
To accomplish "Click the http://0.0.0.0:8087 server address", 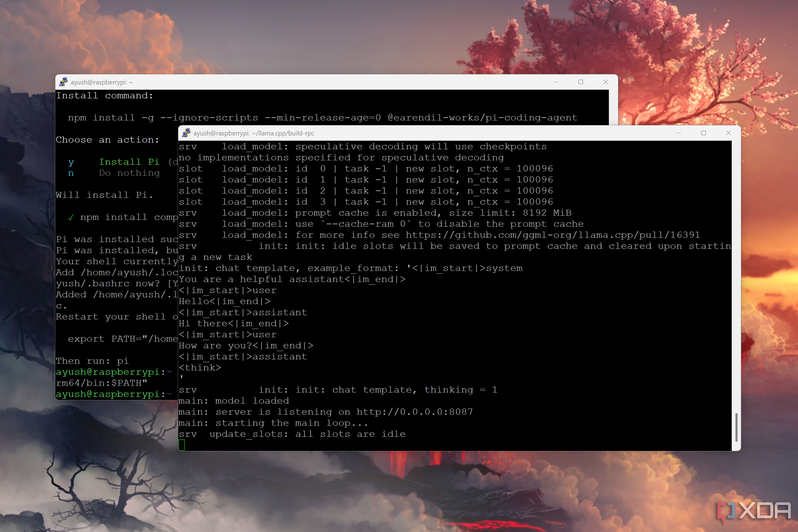I will coord(415,412).
